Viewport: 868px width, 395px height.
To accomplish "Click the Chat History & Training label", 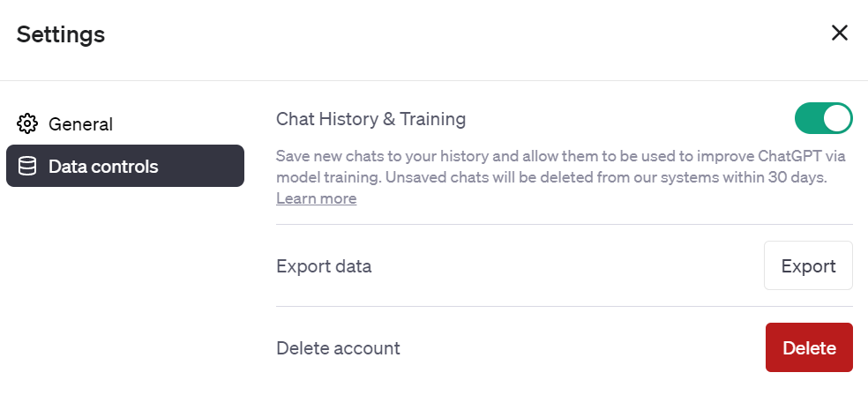I will click(x=370, y=119).
